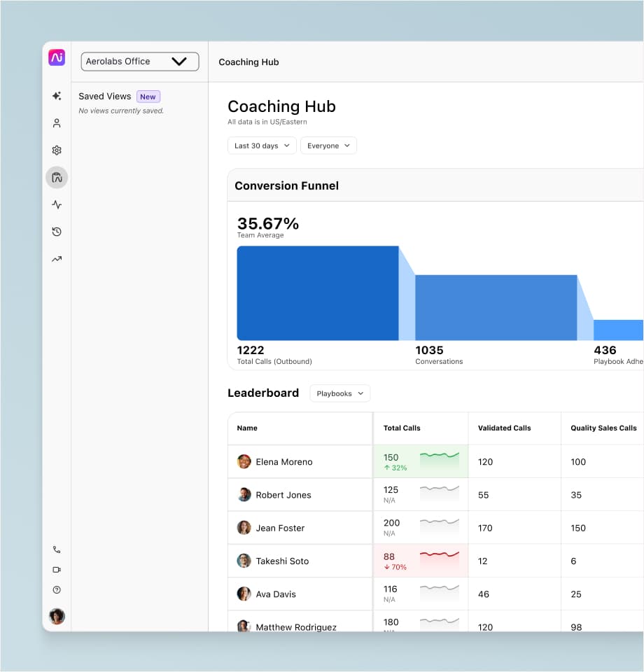Open the trending analytics arrow icon

[57, 259]
